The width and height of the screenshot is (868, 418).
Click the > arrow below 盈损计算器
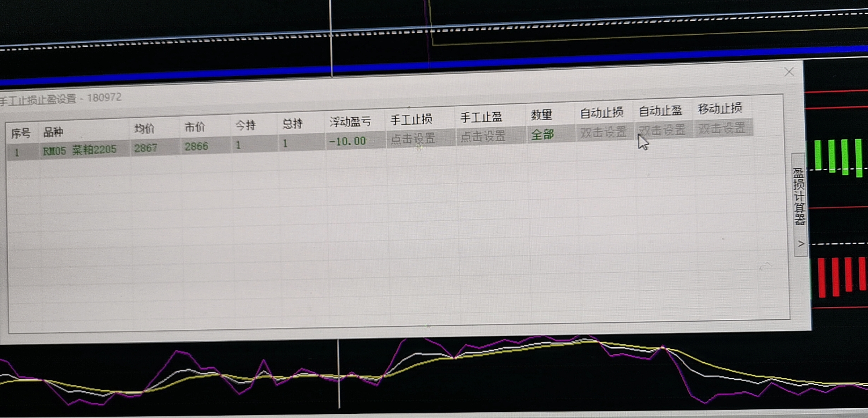(x=801, y=244)
